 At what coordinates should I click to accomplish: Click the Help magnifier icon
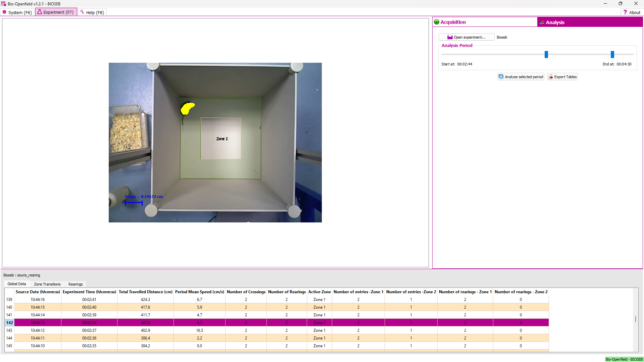click(82, 12)
